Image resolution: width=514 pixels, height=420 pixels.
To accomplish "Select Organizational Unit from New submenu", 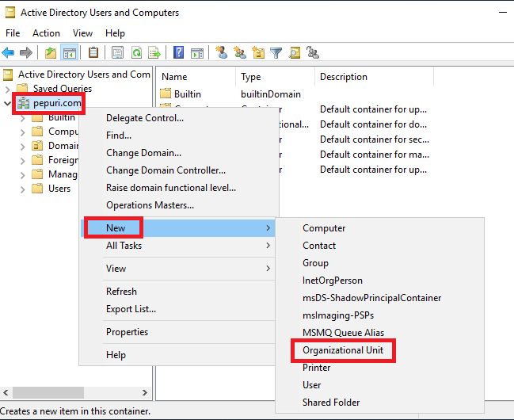I will point(379,350).
